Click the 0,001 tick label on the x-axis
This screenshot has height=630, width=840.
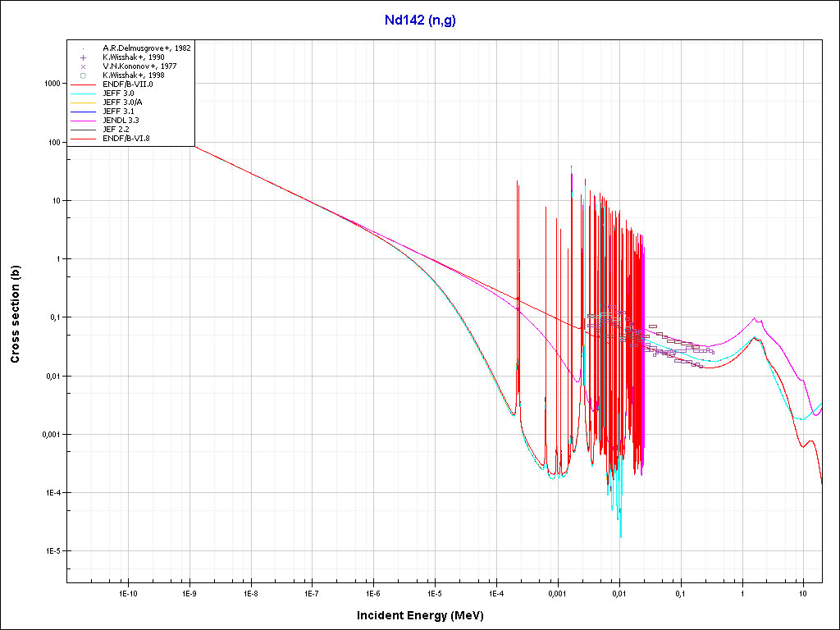[x=557, y=593]
